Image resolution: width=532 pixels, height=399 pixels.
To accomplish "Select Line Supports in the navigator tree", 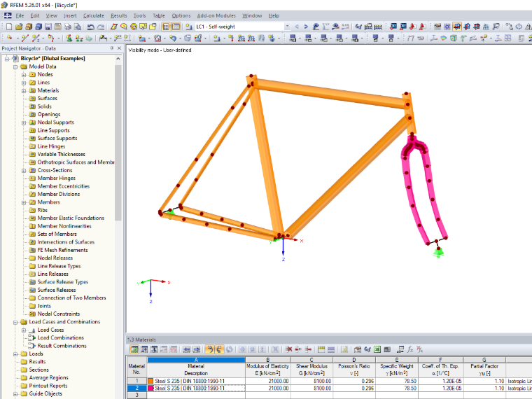I will pyautogui.click(x=54, y=130).
